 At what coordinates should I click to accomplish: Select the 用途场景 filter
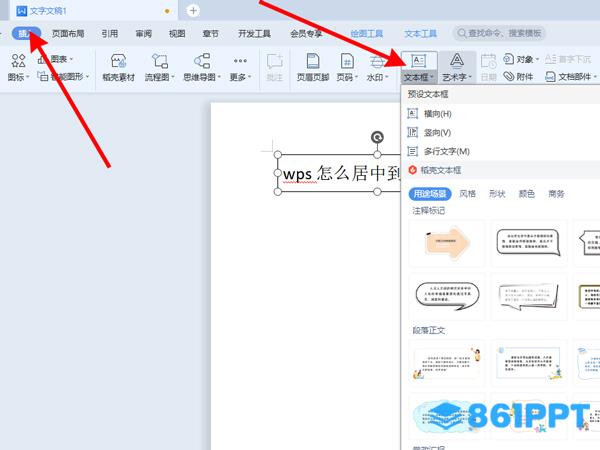point(430,194)
